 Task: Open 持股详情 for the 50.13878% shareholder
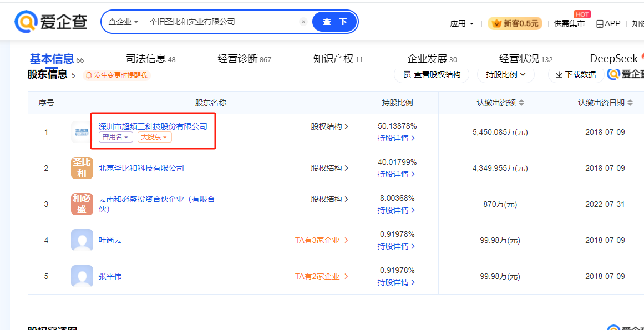point(397,138)
